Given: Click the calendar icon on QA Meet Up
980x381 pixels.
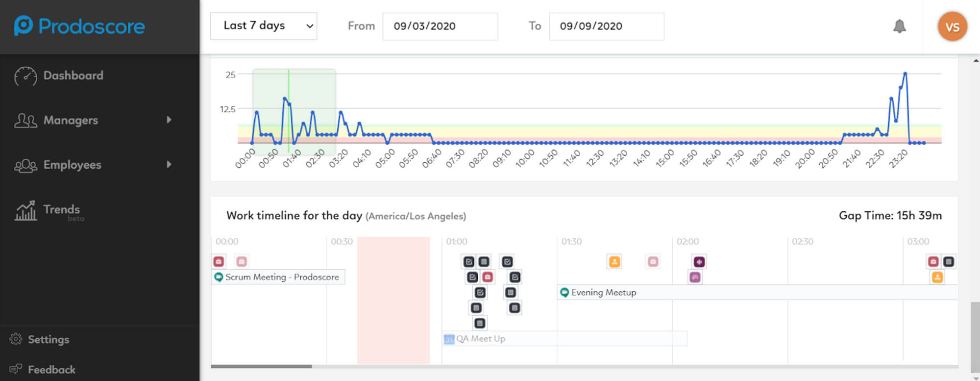Looking at the screenshot, I should (x=449, y=339).
